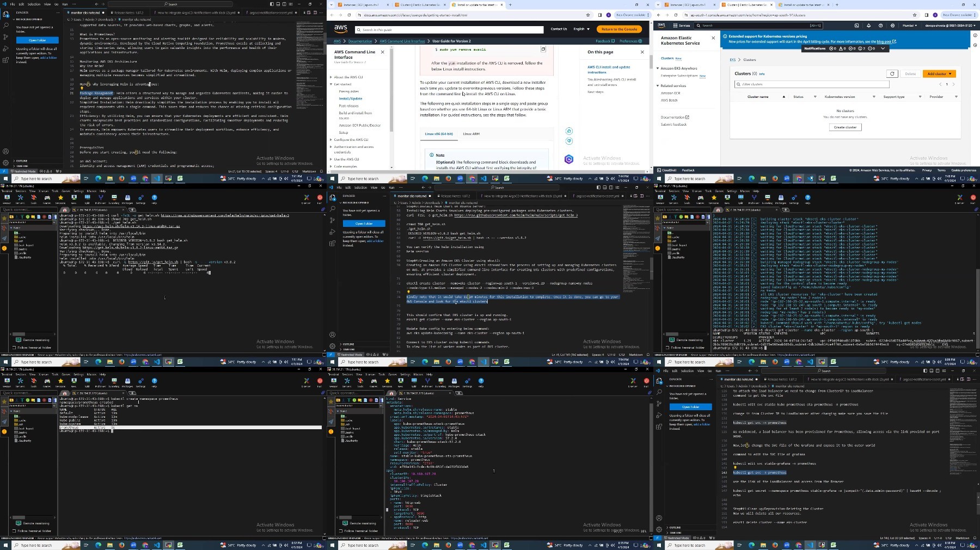Viewport: 980px width, 550px height.
Task: Click the Servers icon in MobaXterm running curl get_helm
Action: [x=20, y=199]
